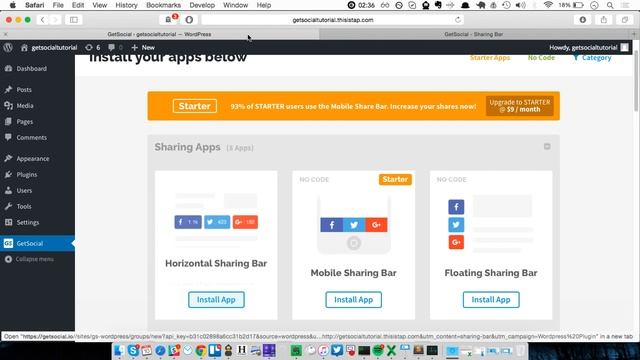Open the Users menu item
Screen dimensions: 640x360
pos(24,190)
